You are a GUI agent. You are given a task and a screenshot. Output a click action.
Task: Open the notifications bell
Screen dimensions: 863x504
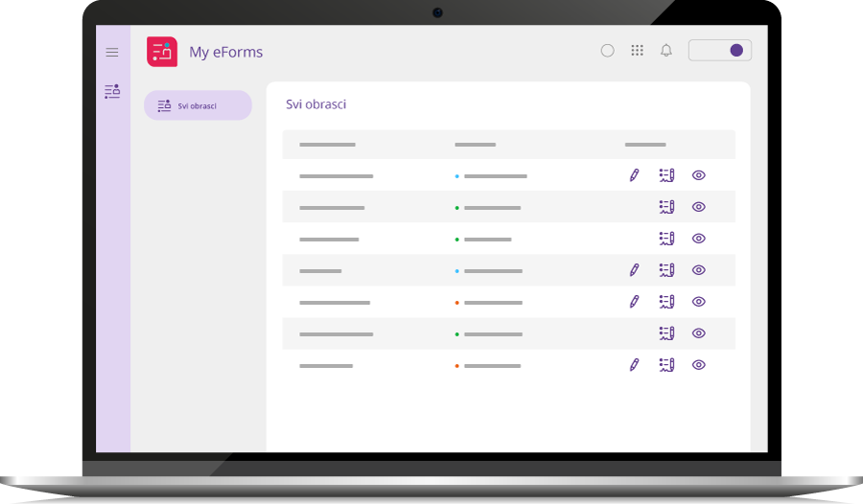click(x=666, y=51)
